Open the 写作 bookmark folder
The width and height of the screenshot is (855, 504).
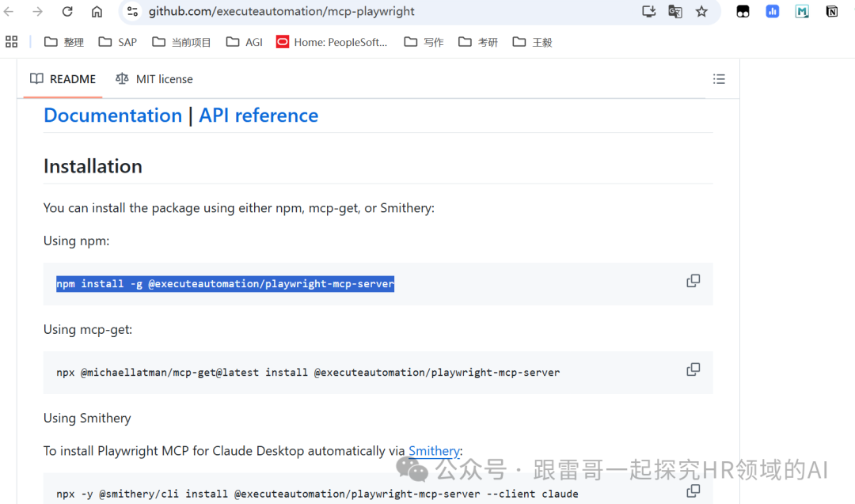point(424,42)
